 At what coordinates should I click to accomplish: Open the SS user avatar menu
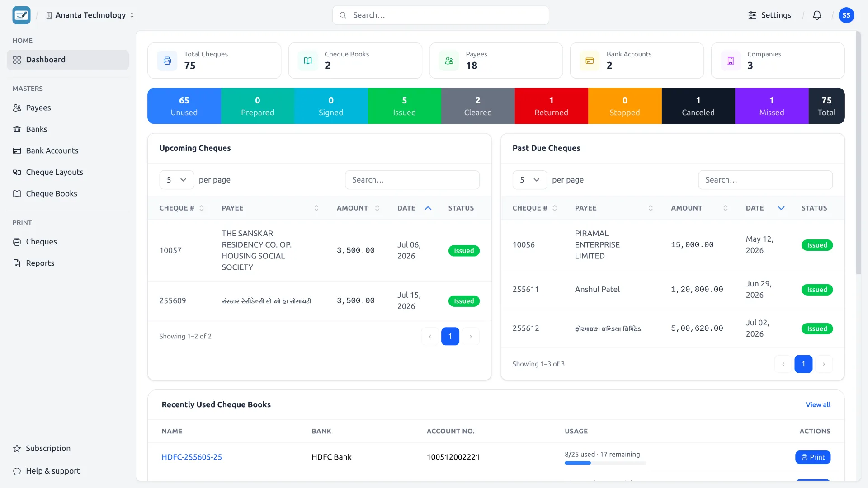(846, 15)
